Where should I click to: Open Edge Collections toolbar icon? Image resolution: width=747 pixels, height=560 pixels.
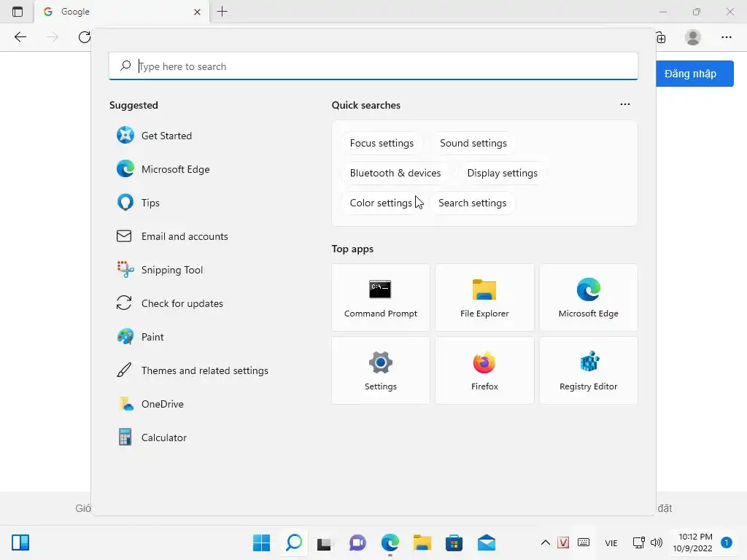(661, 38)
